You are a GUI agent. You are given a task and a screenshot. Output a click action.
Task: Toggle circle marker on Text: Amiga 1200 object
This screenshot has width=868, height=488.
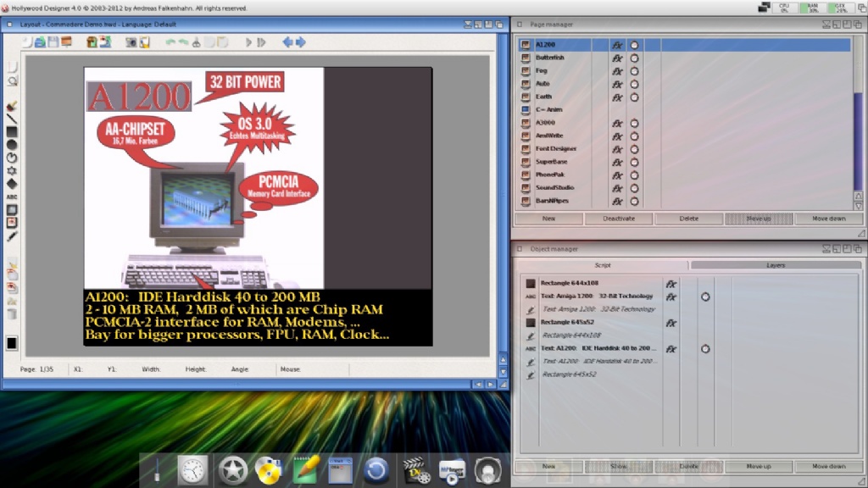[705, 297]
